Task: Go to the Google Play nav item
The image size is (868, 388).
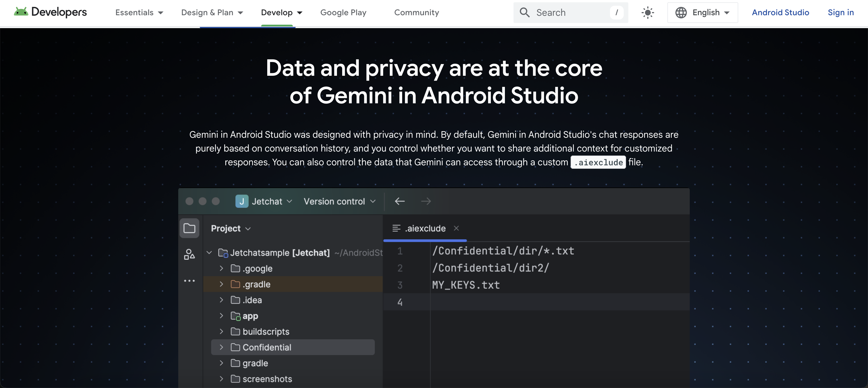Action: click(x=343, y=13)
